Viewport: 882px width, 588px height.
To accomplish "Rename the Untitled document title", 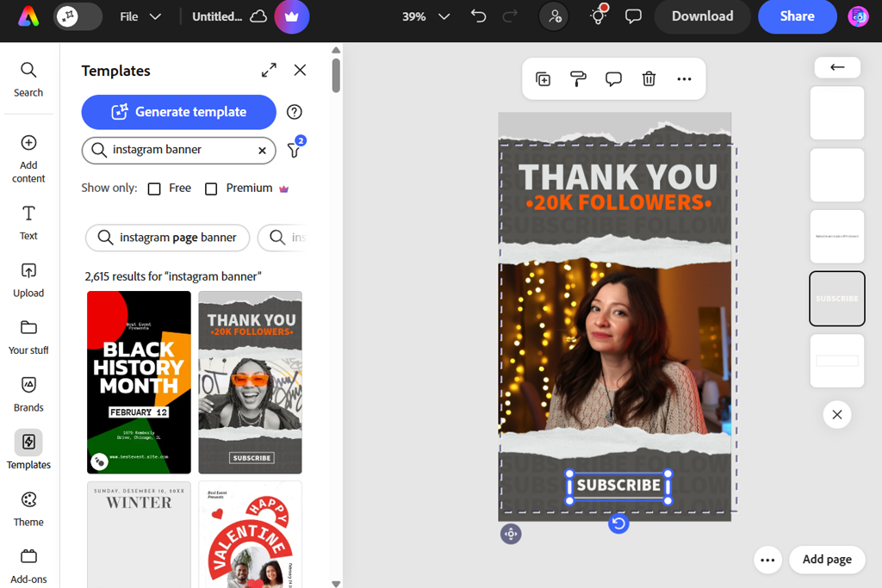I will (x=217, y=17).
